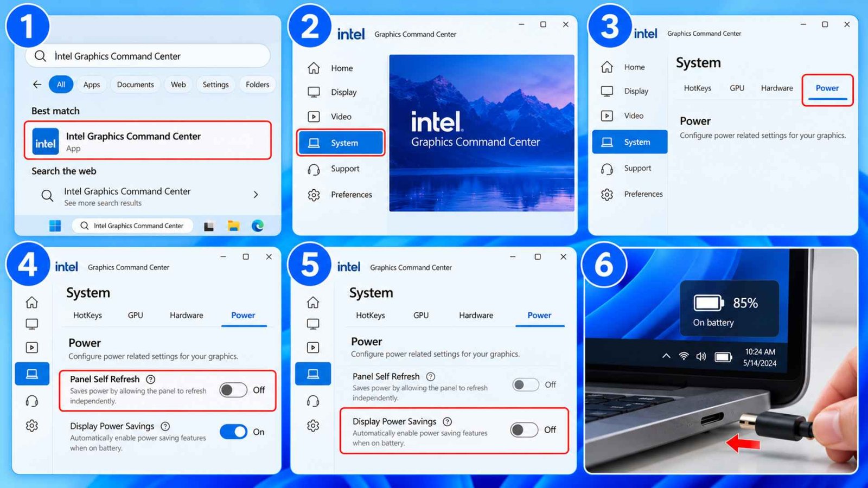The height and width of the screenshot is (488, 868).
Task: Click the home icon in panel 4 sidebar
Action: [32, 302]
